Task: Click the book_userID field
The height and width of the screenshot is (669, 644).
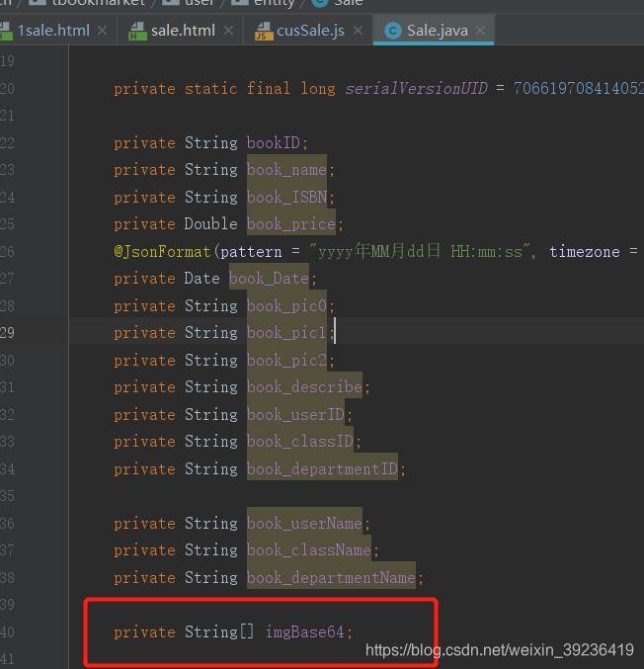Action: point(295,414)
